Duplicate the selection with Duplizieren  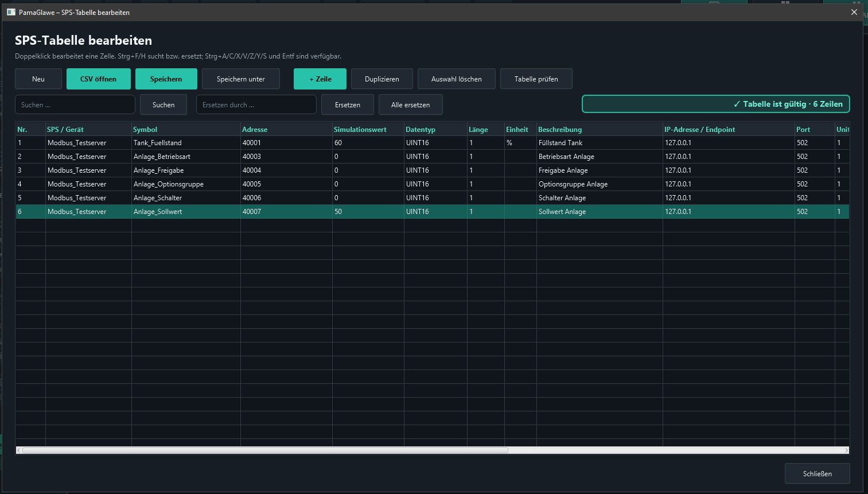[x=382, y=79]
